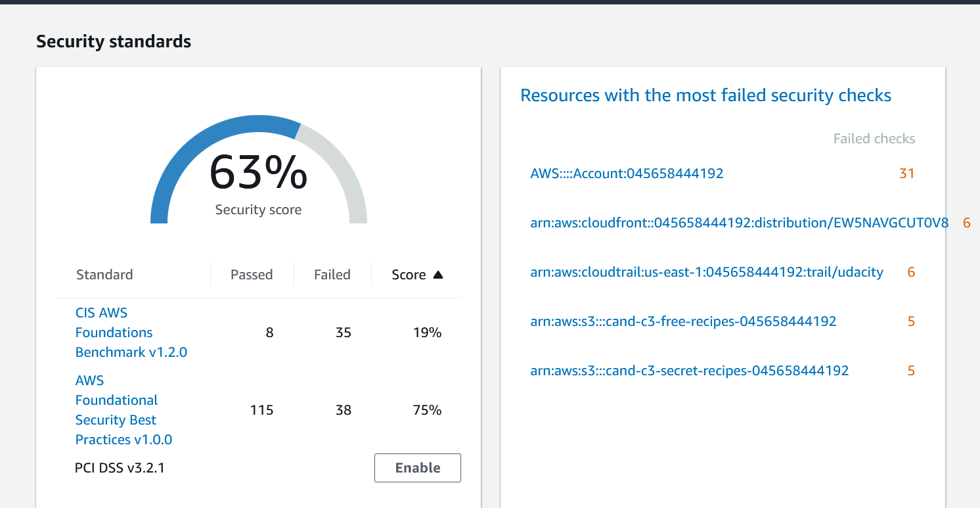This screenshot has height=508, width=980.
Task: Enable the PCI DSS v3.2.1 standard
Action: click(418, 468)
